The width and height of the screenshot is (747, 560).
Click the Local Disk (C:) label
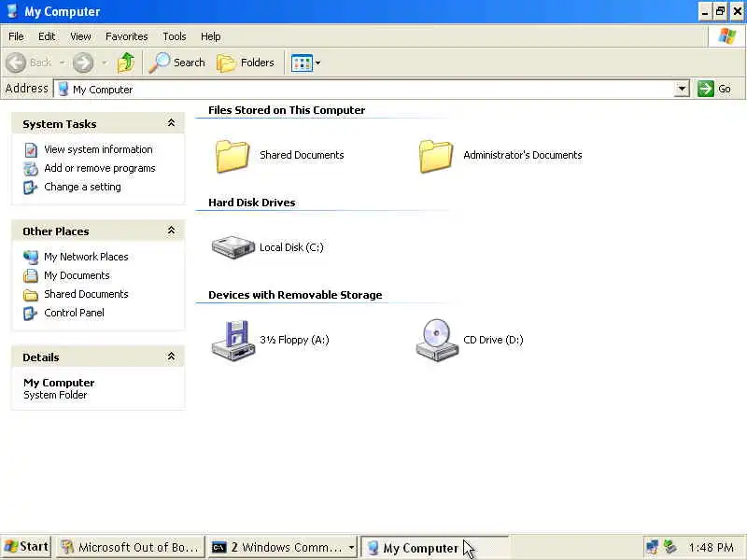(291, 247)
